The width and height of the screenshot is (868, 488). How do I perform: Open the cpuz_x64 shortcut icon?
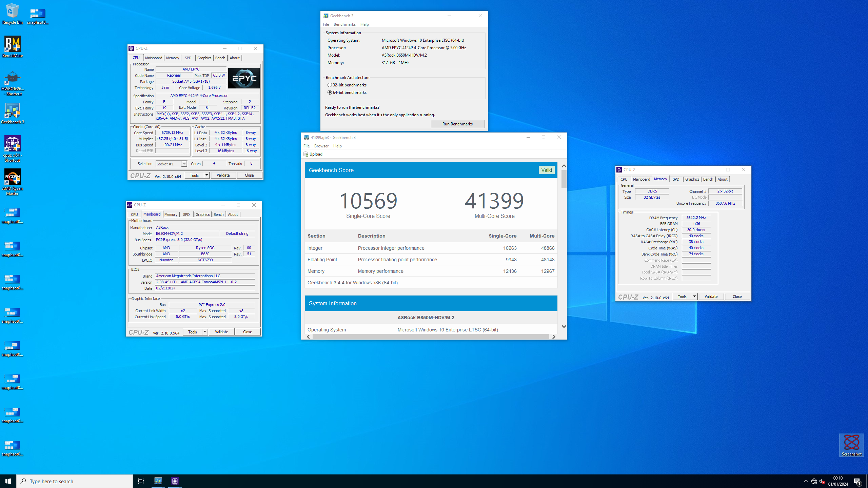click(13, 149)
